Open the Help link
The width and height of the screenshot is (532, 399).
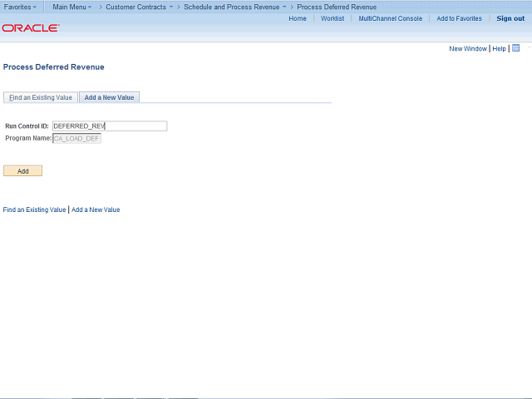point(499,48)
